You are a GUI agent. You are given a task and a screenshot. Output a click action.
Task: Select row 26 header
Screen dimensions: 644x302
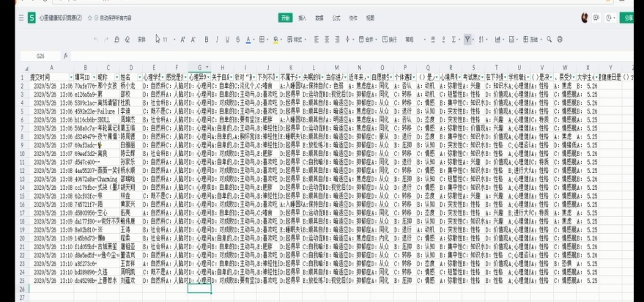pyautogui.click(x=22, y=289)
